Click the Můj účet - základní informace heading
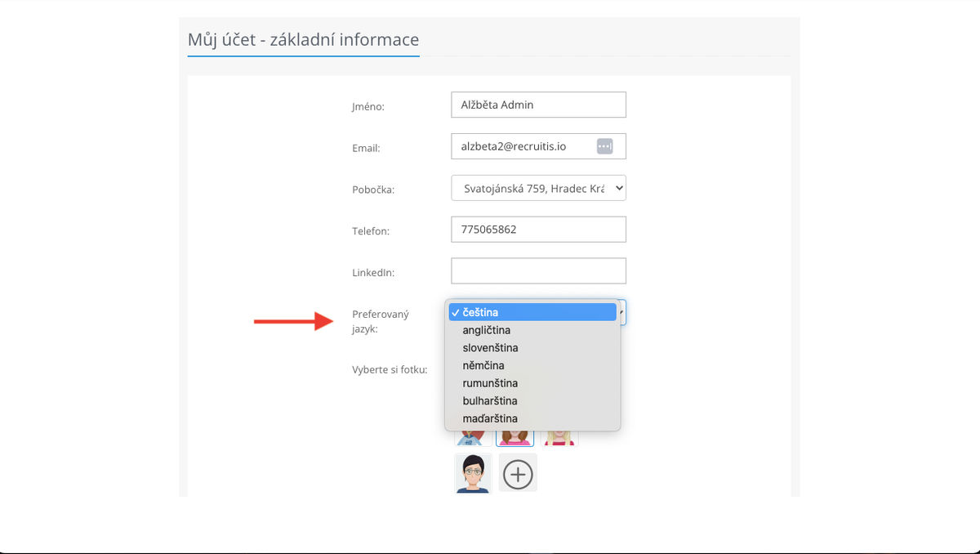The width and height of the screenshot is (980, 554). (303, 39)
